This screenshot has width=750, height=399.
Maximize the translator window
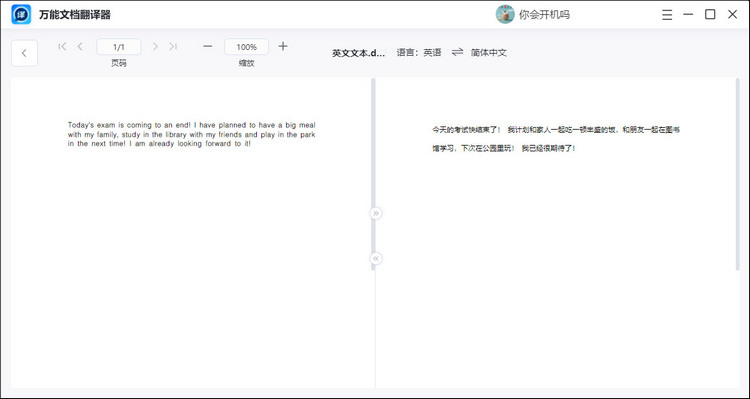pos(710,14)
